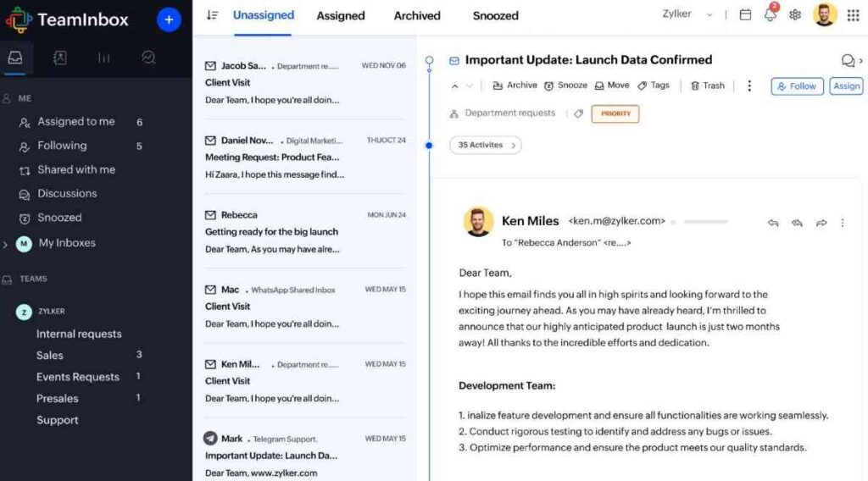Switch to Archived tab
The width and height of the screenshot is (868, 481).
coord(417,16)
